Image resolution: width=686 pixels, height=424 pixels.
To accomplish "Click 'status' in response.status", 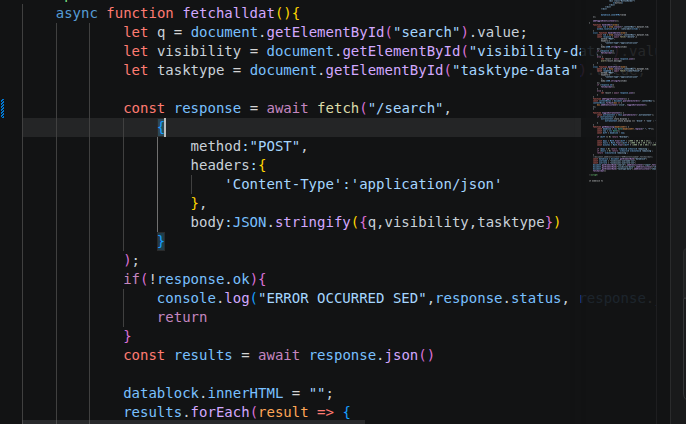I will (536, 298).
